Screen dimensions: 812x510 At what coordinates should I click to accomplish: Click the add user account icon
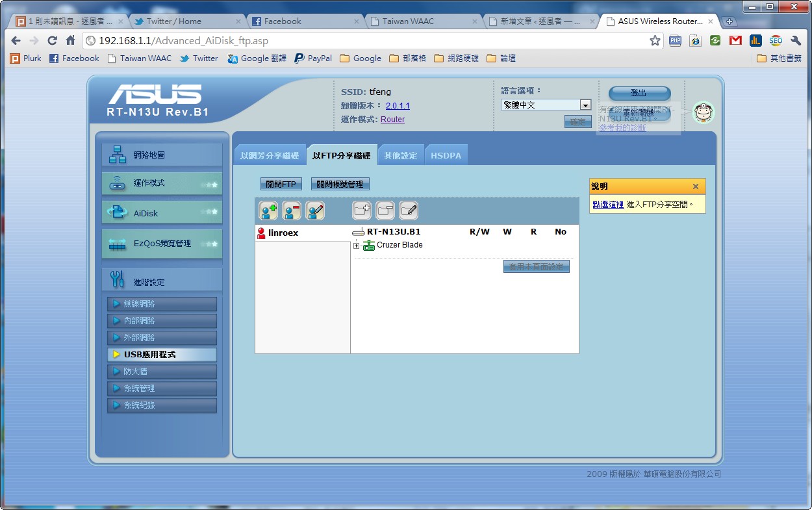[268, 210]
